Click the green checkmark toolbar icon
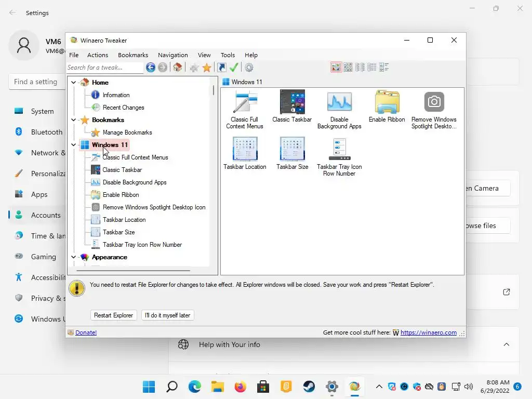The image size is (532, 399). [x=234, y=68]
